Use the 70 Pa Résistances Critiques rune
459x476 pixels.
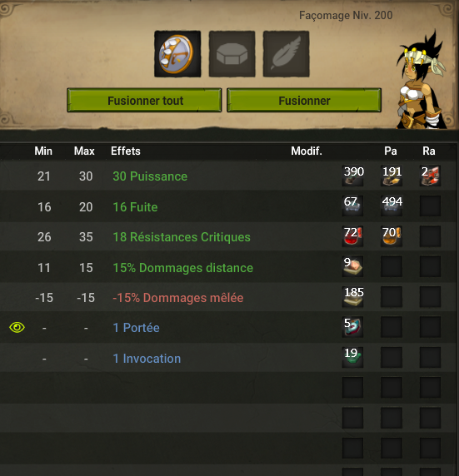392,236
